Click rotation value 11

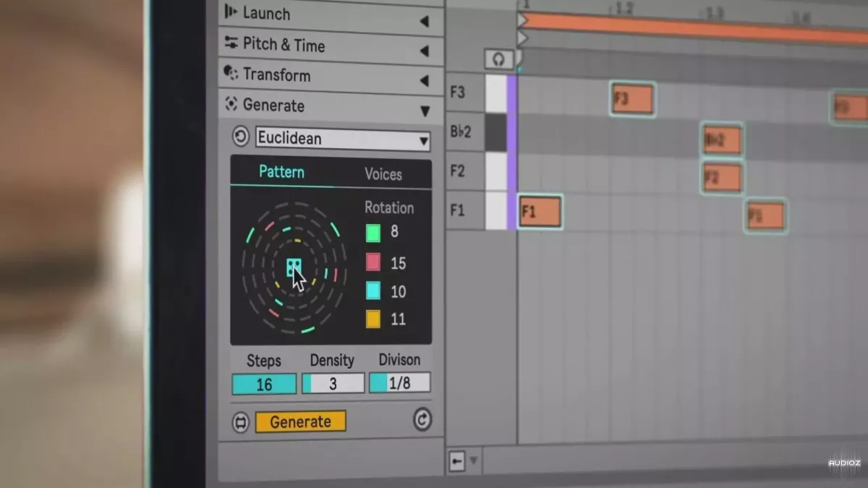click(398, 319)
